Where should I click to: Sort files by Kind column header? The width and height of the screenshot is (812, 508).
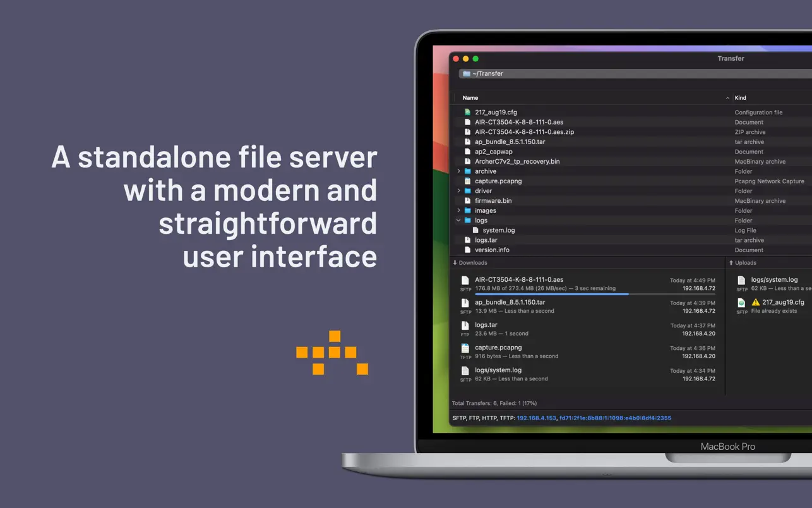click(741, 98)
